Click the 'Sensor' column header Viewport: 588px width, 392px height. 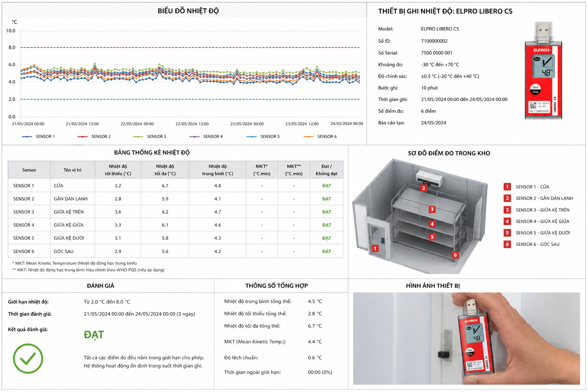click(x=29, y=170)
